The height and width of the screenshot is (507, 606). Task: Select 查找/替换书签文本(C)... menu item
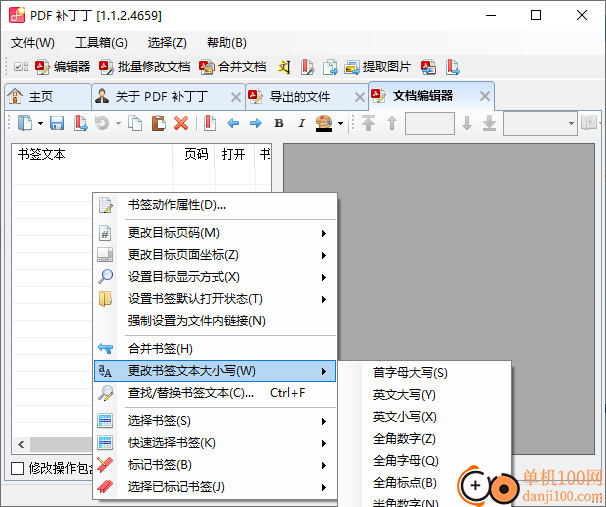(215, 393)
